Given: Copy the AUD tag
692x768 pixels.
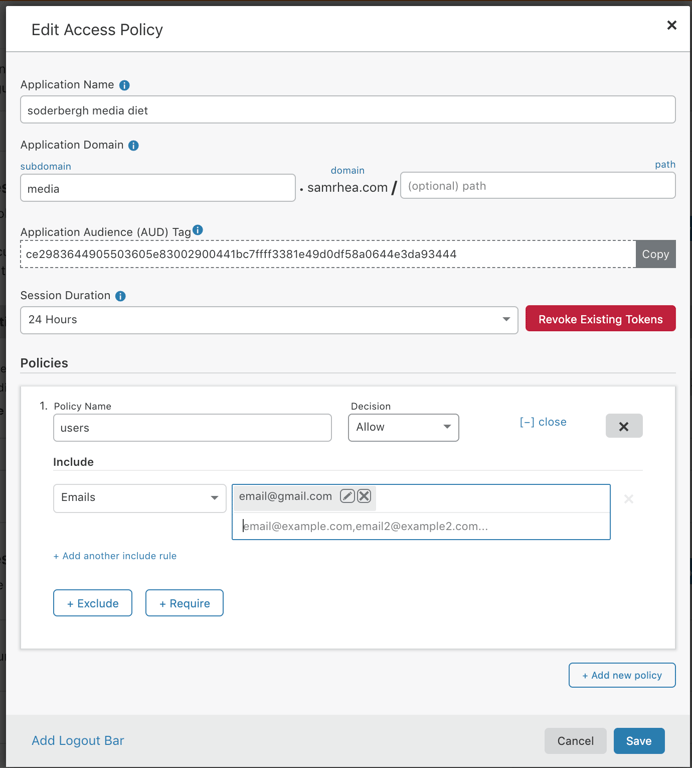Looking at the screenshot, I should coord(656,254).
